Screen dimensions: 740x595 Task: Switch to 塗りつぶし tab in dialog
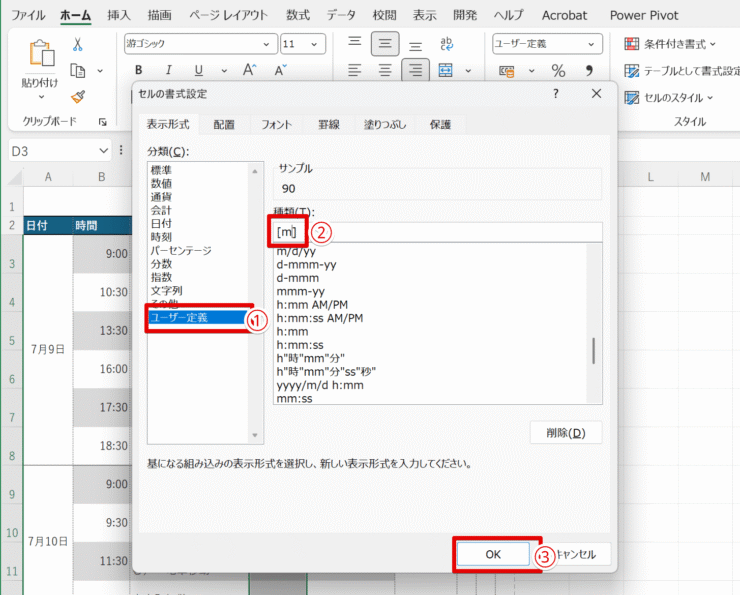point(385,125)
